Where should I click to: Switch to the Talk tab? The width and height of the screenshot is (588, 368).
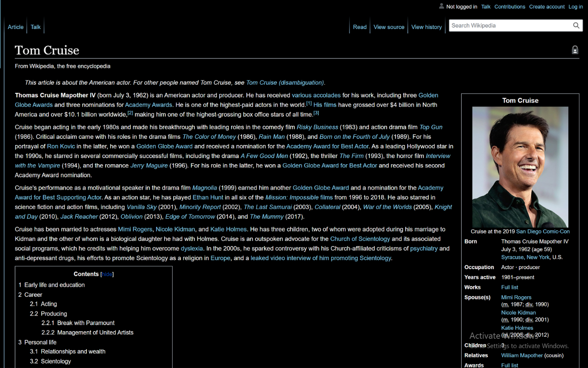[36, 27]
